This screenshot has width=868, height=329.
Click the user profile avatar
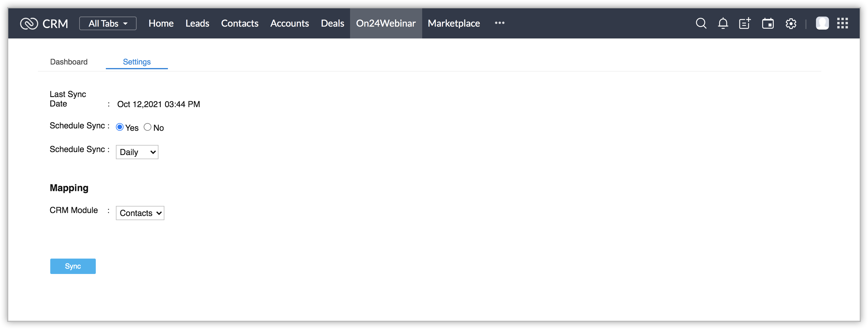(x=822, y=23)
